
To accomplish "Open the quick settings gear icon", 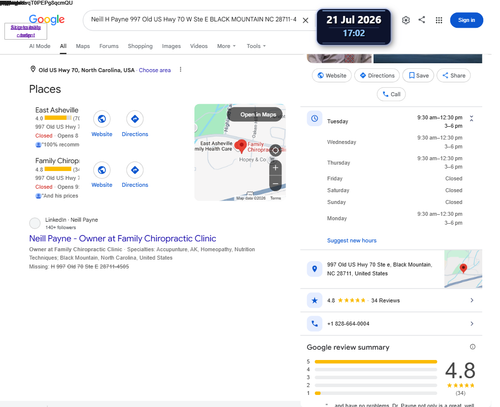I will pos(406,20).
